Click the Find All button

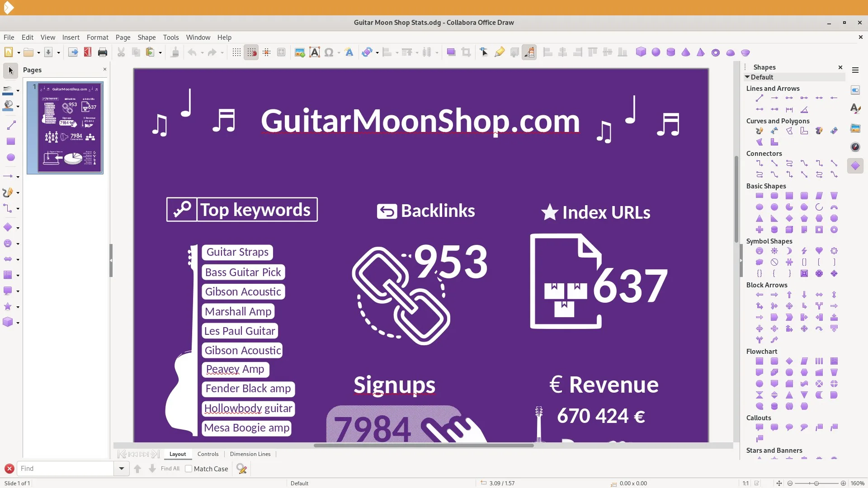click(x=170, y=469)
